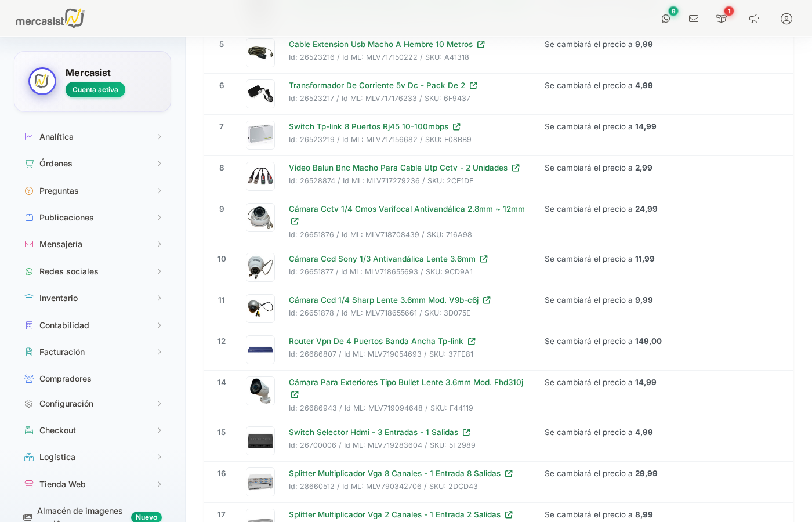Image resolution: width=812 pixels, height=522 pixels.
Task: Click the Transformador De Corriente product thumbnail
Action: [x=260, y=94]
